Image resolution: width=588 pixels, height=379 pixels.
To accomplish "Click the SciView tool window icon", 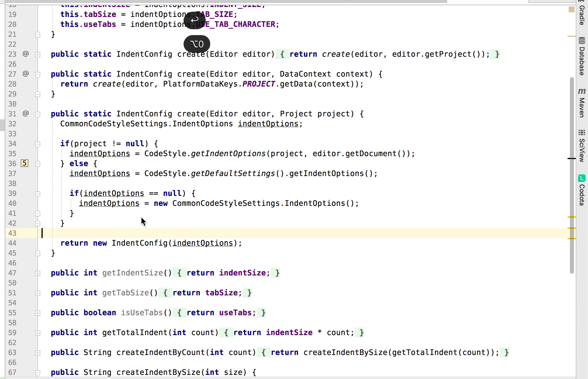I will pos(582,132).
